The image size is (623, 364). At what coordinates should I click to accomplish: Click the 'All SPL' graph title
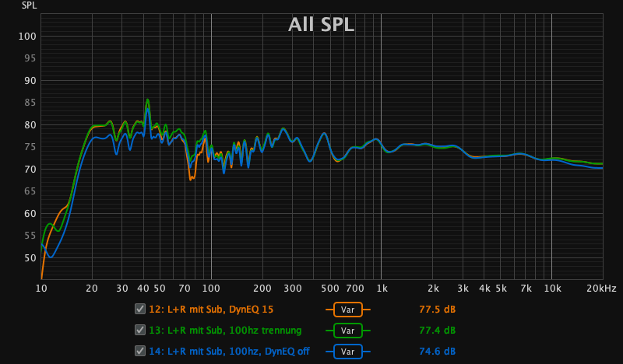321,25
